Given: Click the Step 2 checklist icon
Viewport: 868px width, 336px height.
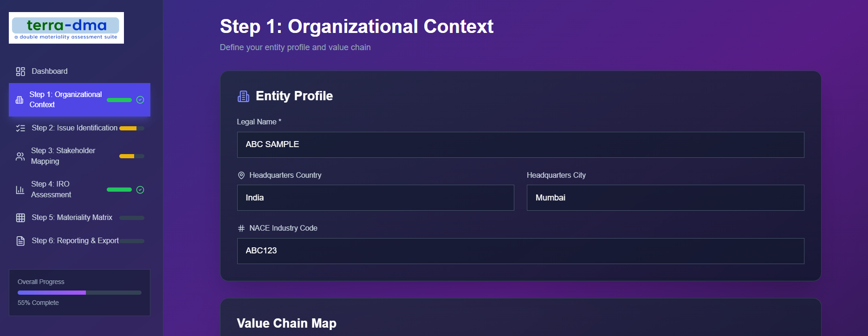Looking at the screenshot, I should point(20,128).
